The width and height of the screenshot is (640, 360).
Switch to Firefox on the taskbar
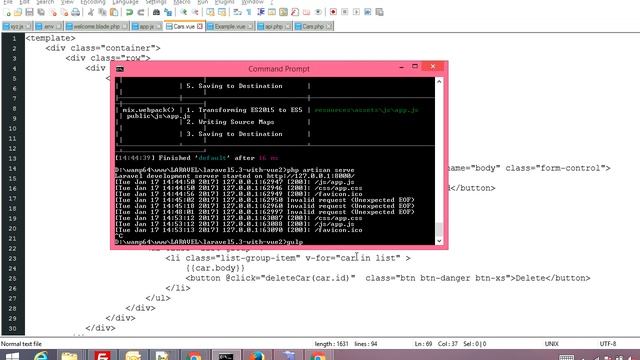coord(257,356)
